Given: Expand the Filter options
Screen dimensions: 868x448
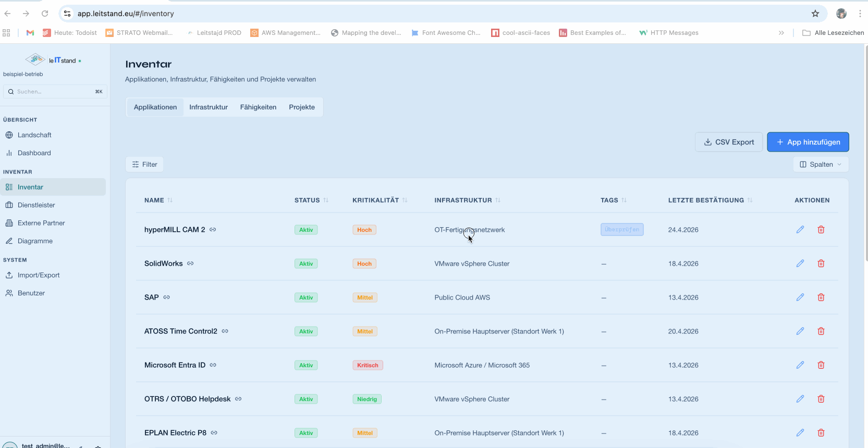Looking at the screenshot, I should 144,165.
